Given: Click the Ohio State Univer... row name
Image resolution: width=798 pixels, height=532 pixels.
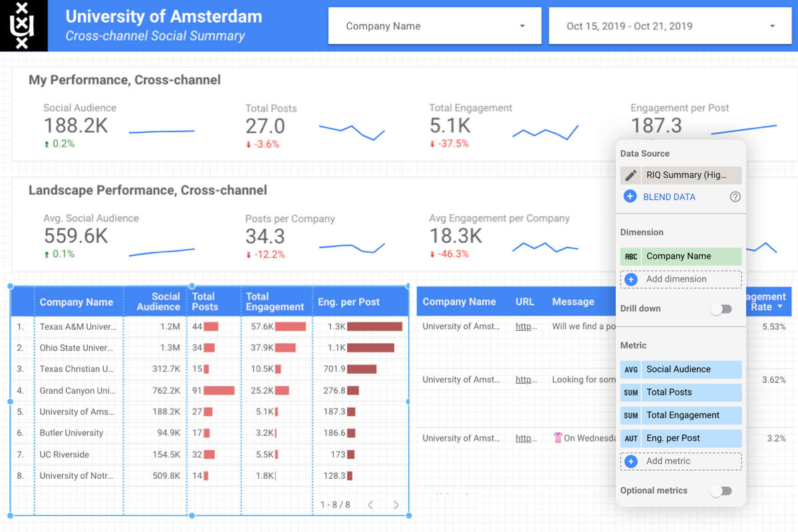Looking at the screenshot, I should coord(78,348).
